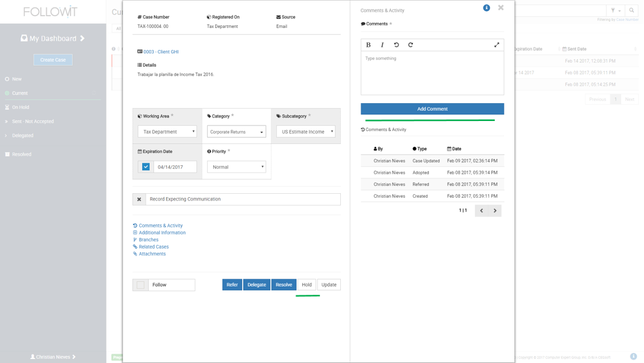Toggle Record Expecting Communication off
Viewport: 644px width, 363px height.
tap(139, 199)
